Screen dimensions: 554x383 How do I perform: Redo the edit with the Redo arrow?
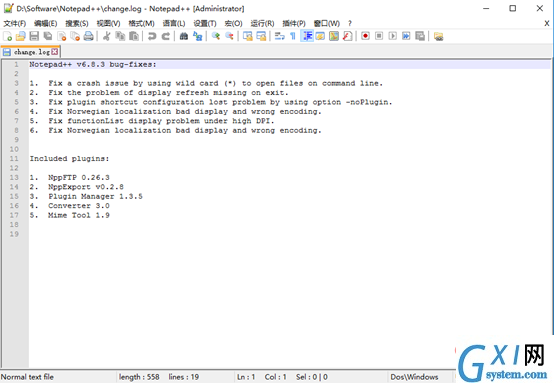pos(165,36)
